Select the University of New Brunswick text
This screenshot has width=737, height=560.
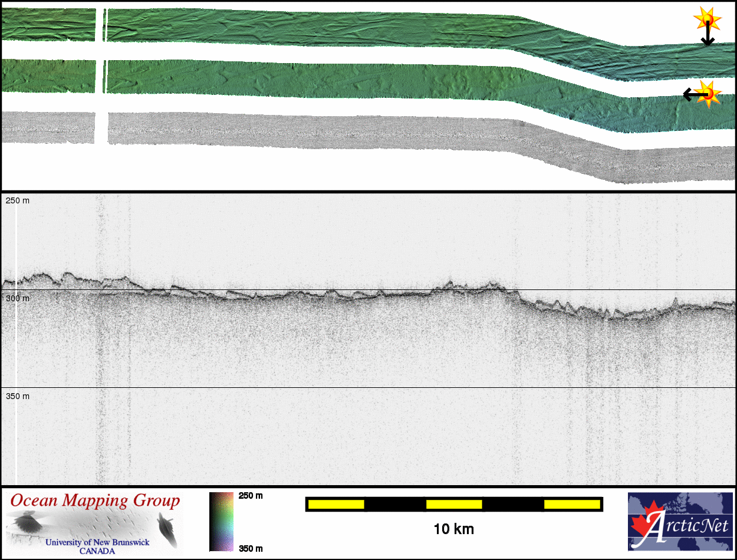click(x=97, y=542)
